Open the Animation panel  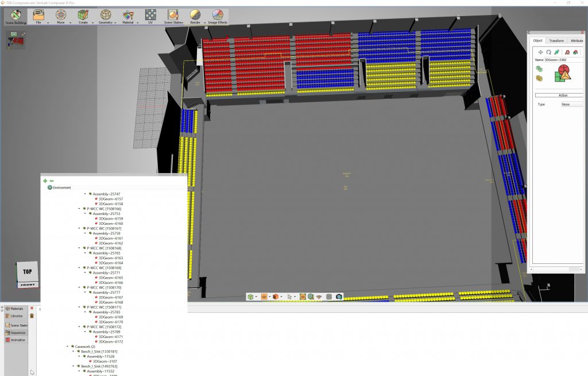pos(15,340)
